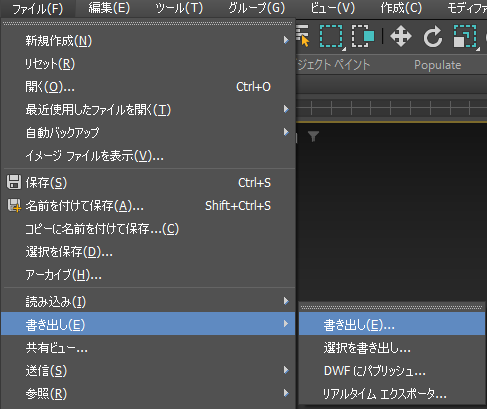
Task: Activate the Select and Move tool
Action: coord(401,36)
